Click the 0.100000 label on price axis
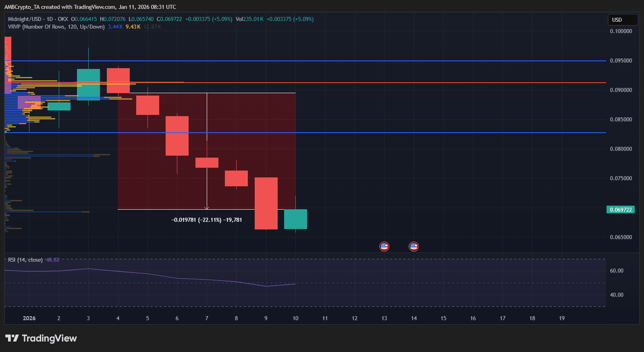 click(x=621, y=31)
